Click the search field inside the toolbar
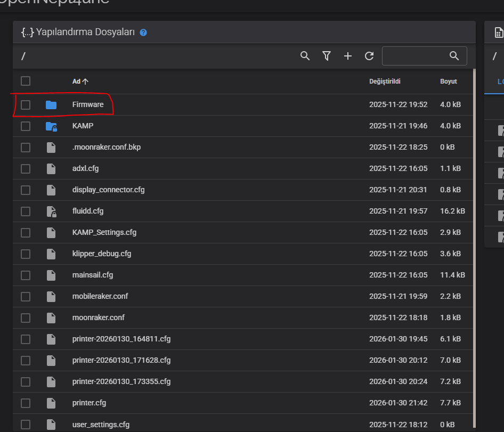The height and width of the screenshot is (432, 504). point(424,56)
